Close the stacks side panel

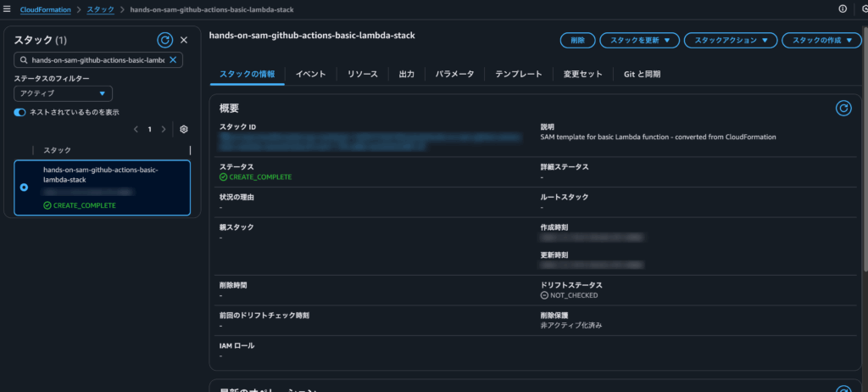tap(184, 40)
